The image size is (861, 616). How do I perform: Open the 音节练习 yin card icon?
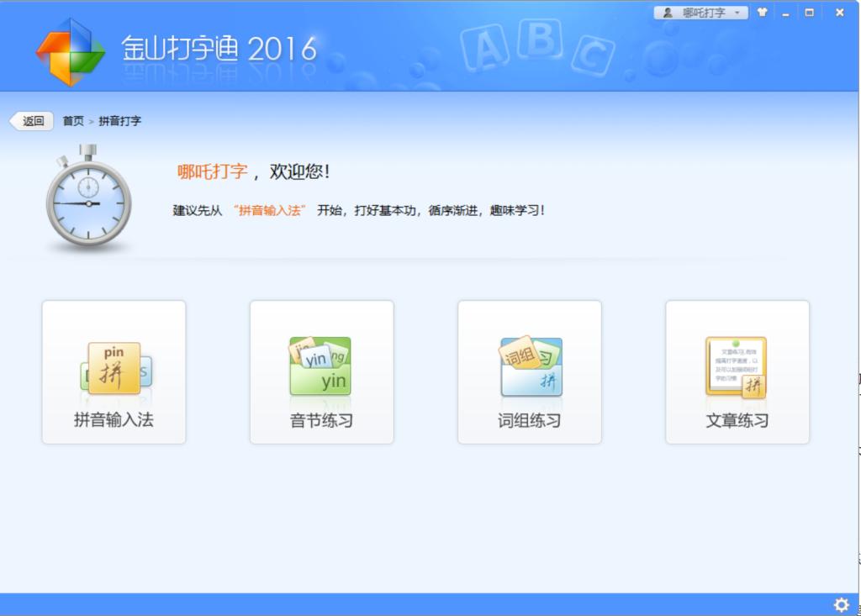320,366
